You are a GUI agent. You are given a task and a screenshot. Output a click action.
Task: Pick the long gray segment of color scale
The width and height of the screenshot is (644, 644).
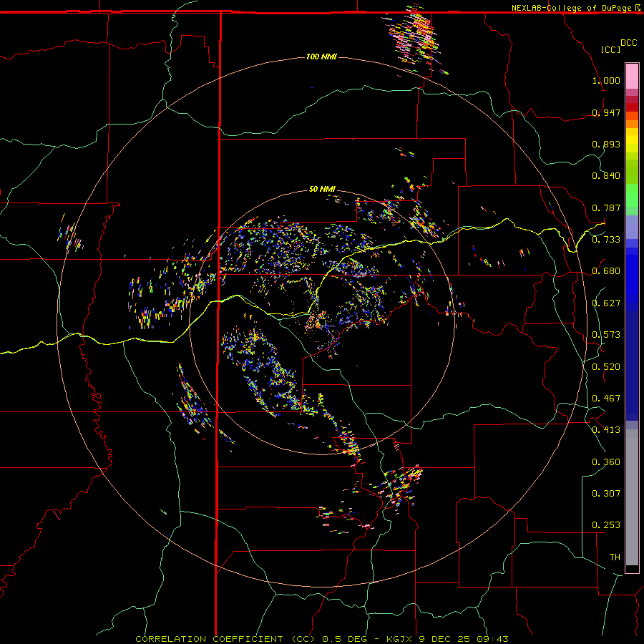coord(632,497)
